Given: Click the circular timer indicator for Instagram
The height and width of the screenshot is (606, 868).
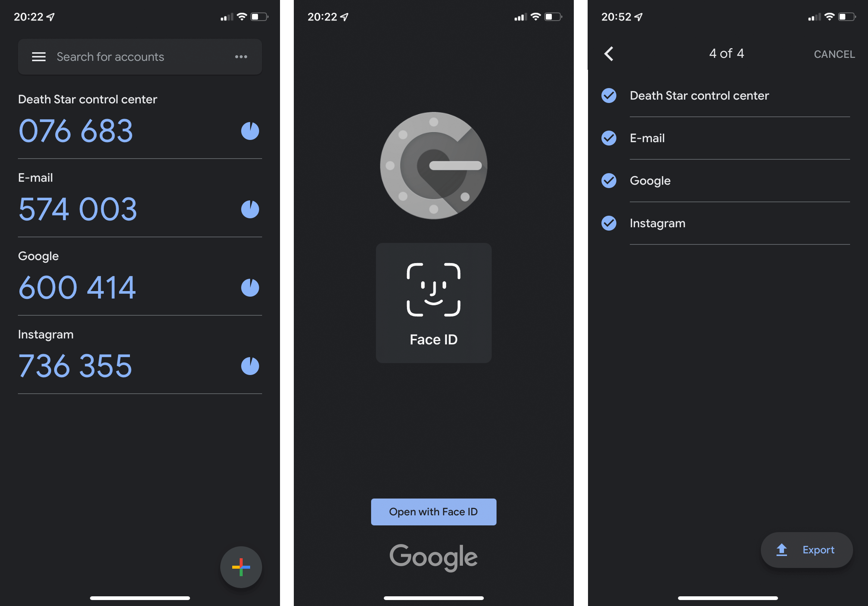Looking at the screenshot, I should 252,366.
